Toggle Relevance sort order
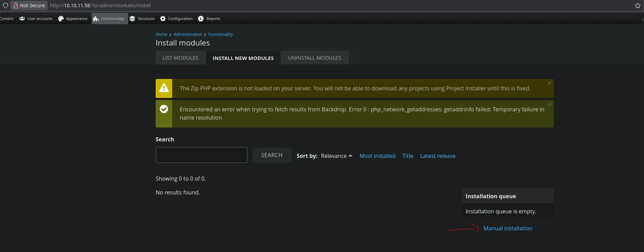The height and width of the screenshot is (252, 644). (x=336, y=156)
